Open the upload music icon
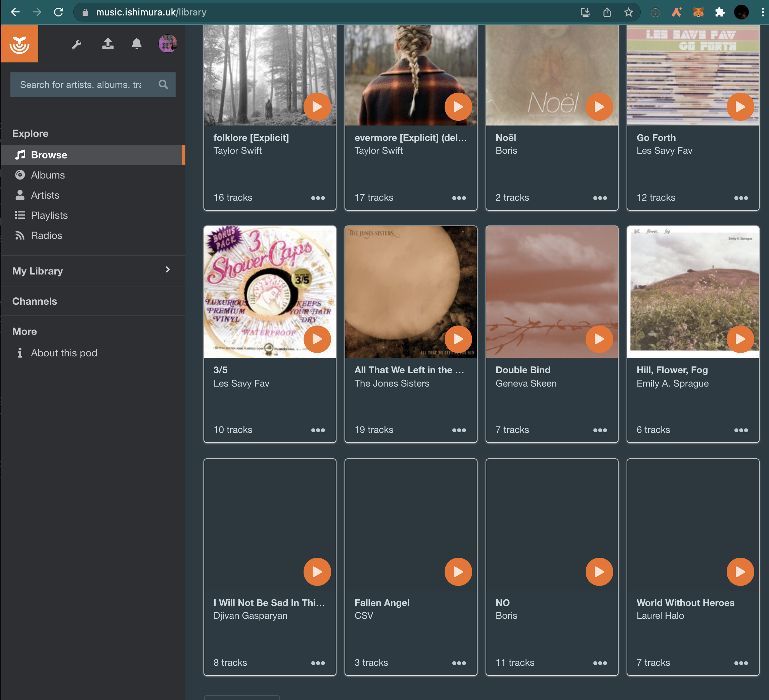769x700 pixels. click(108, 44)
